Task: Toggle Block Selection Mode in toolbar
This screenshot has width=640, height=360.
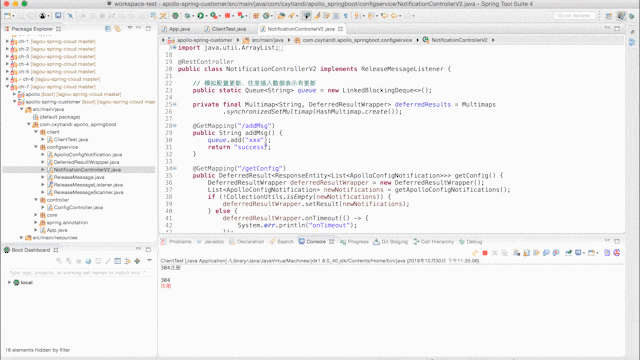Action: tap(336, 16)
